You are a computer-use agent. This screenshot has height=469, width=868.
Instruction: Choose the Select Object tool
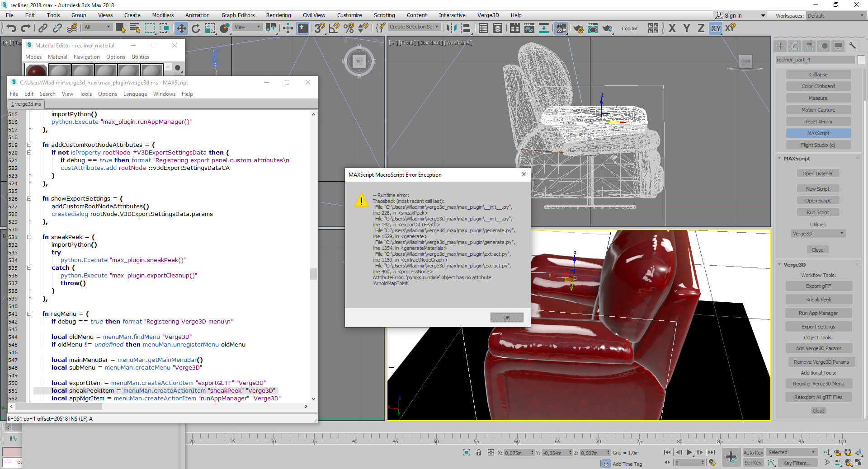(x=120, y=28)
